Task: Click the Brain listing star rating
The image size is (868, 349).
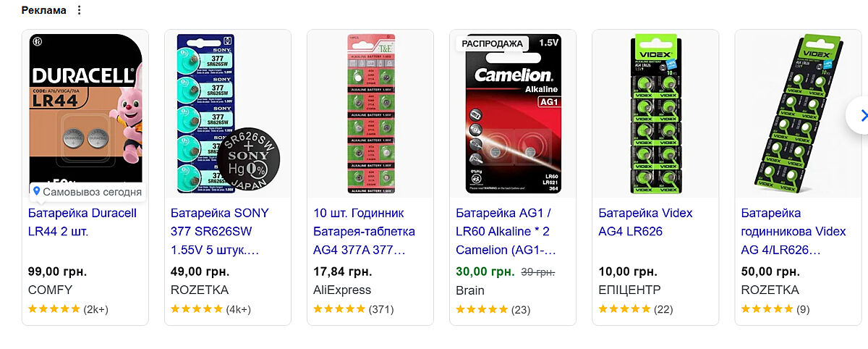Action: pyautogui.click(x=482, y=309)
